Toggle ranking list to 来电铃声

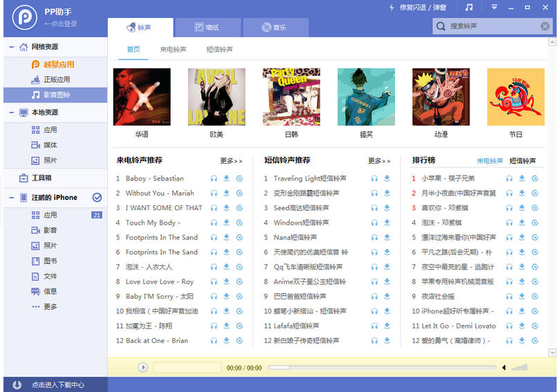pos(490,160)
